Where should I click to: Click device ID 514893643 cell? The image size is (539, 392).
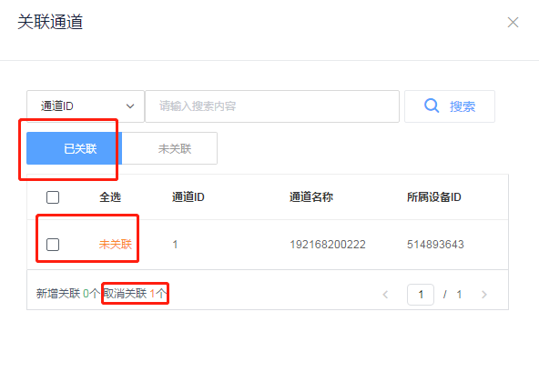pyautogui.click(x=435, y=245)
